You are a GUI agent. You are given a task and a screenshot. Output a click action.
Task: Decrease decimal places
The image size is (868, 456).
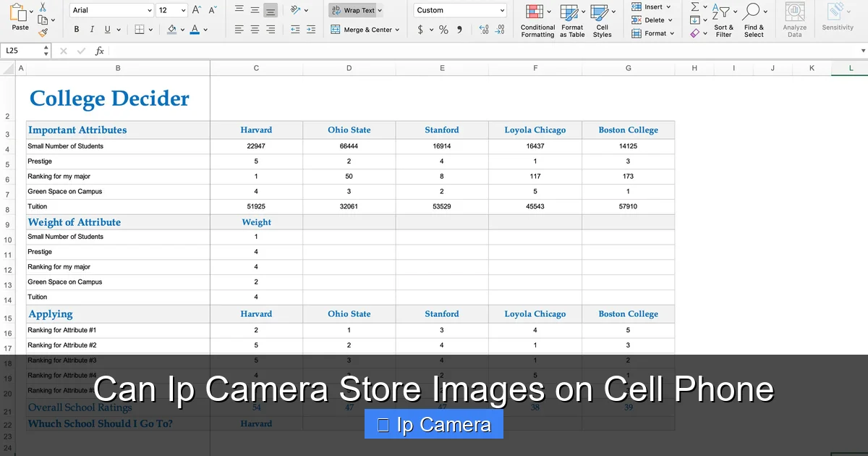(501, 30)
